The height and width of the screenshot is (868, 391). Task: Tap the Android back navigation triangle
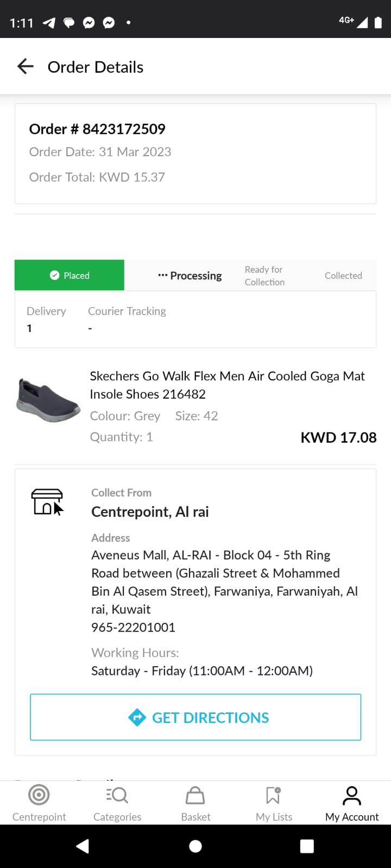click(x=83, y=846)
